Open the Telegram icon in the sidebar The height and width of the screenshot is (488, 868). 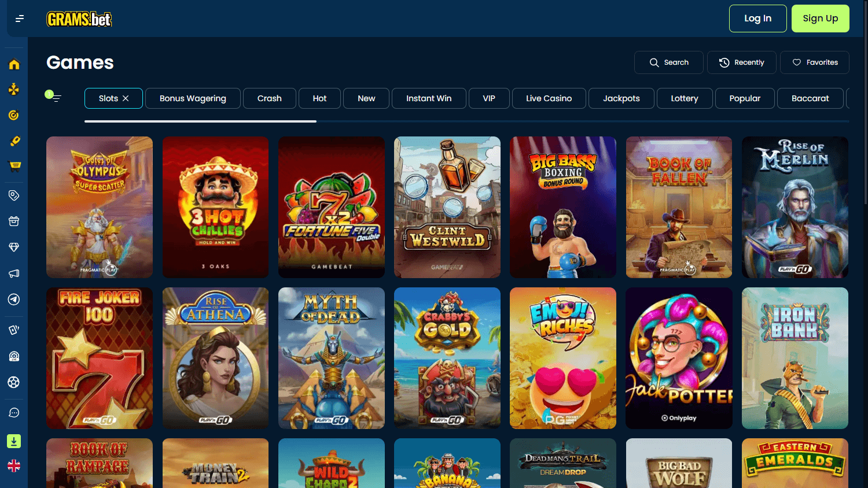coord(14,299)
